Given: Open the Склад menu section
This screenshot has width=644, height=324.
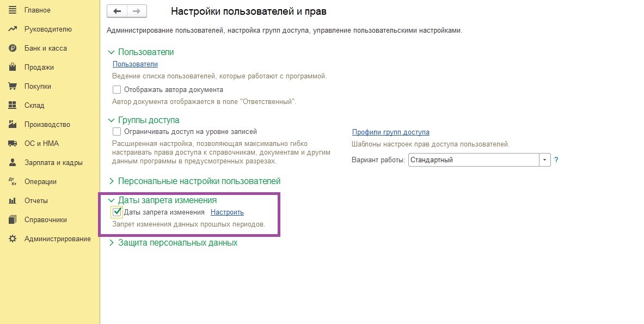Looking at the screenshot, I should coord(34,105).
